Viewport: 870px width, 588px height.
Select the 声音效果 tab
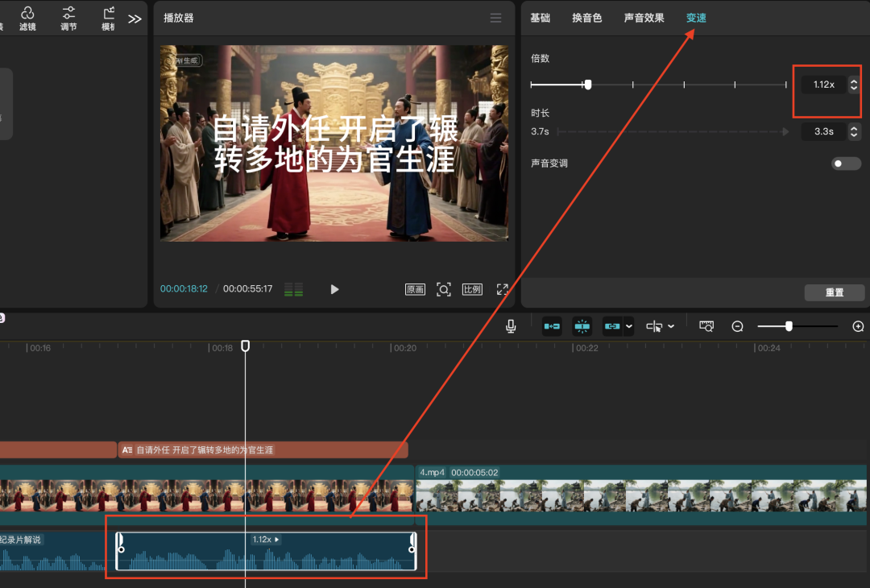coord(644,18)
